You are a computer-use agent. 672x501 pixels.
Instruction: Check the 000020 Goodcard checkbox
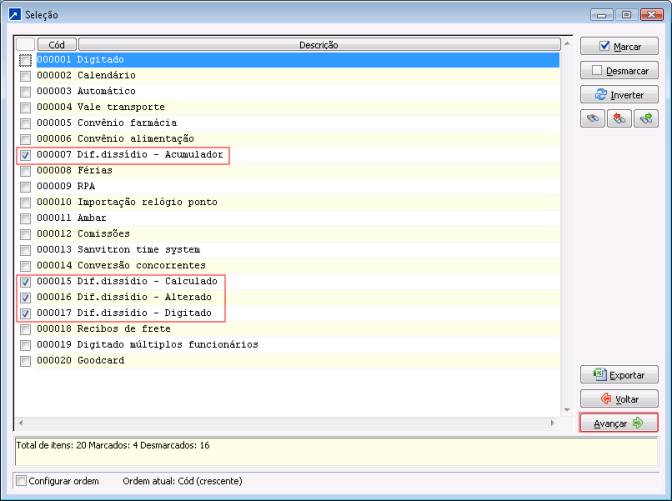[25, 361]
